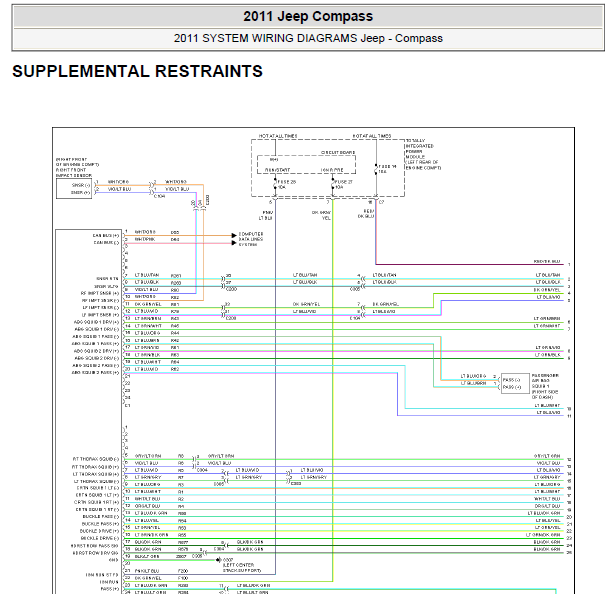This screenshot has height=594, width=605.
Task: Select the C104 connector symbol by impact sensor
Action: (x=152, y=189)
